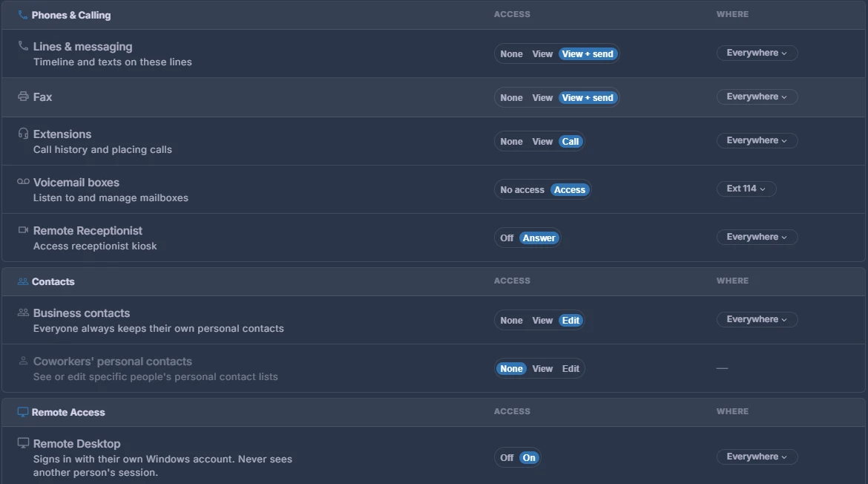
Task: Open the Ext 114 dropdown for Voicemail boxes
Action: coord(746,189)
